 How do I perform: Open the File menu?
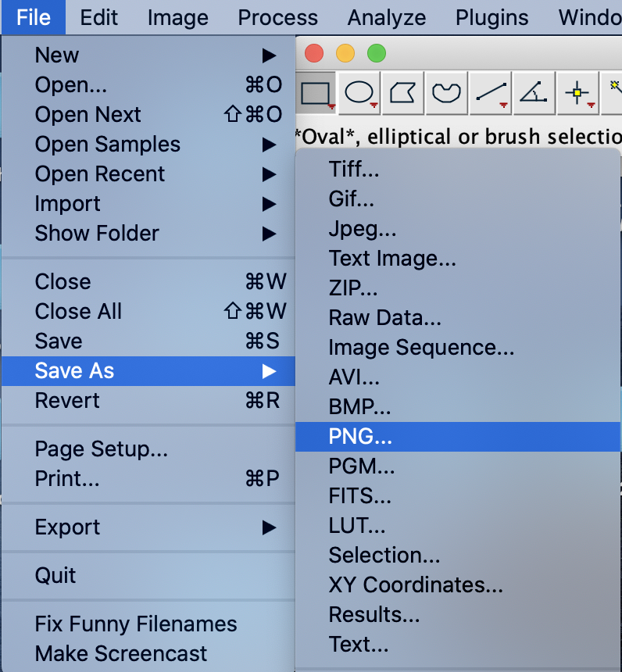(x=34, y=17)
